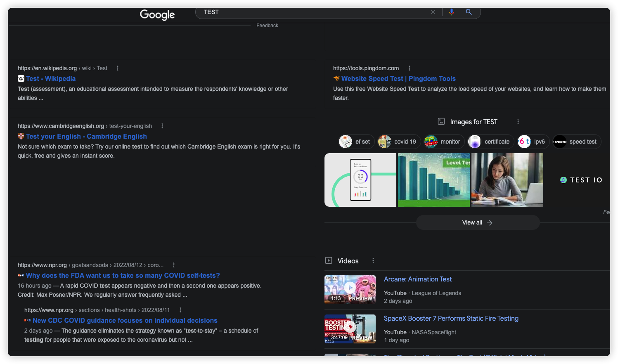Open the three-dot menu of NPR goatsandsoda result
Screen dimensions: 618x364
[x=174, y=265]
